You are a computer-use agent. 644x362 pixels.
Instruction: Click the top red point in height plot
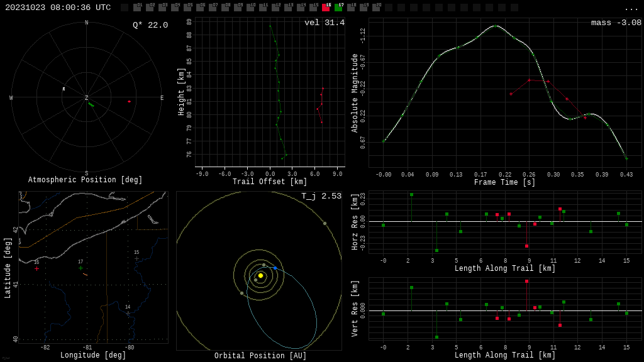pos(323,88)
